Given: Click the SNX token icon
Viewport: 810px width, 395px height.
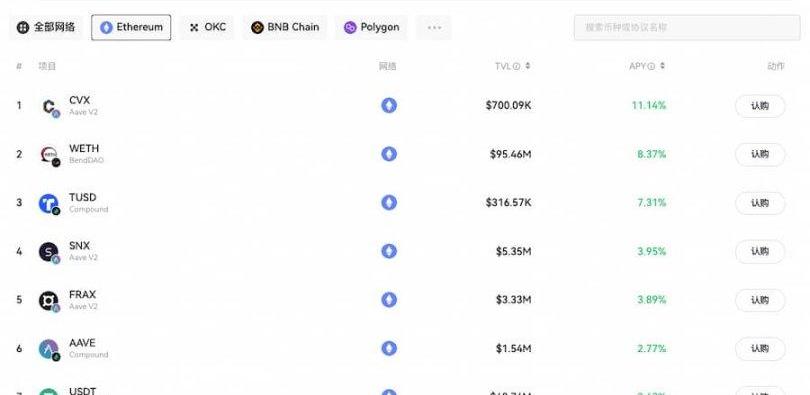Looking at the screenshot, I should coord(50,252).
